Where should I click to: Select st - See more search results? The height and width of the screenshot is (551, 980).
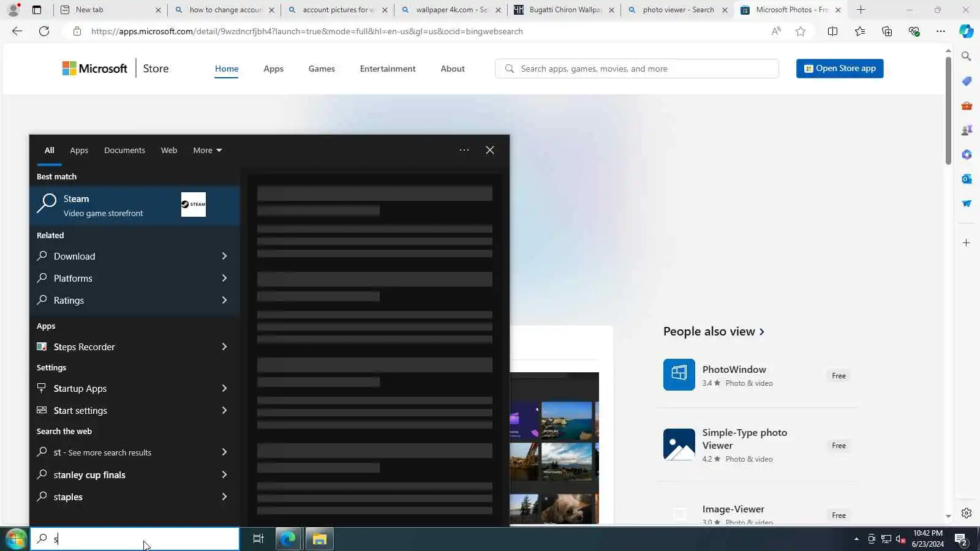135,452
